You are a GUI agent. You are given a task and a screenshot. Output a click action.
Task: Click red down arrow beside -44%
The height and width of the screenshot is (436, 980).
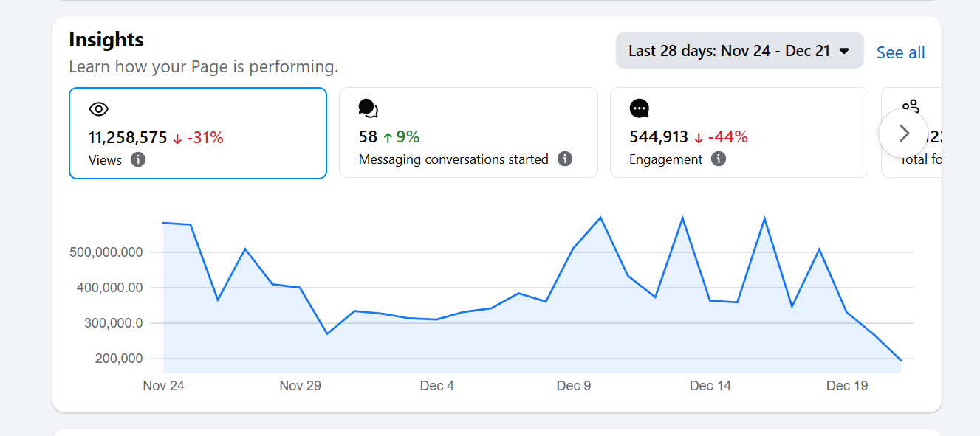point(699,138)
